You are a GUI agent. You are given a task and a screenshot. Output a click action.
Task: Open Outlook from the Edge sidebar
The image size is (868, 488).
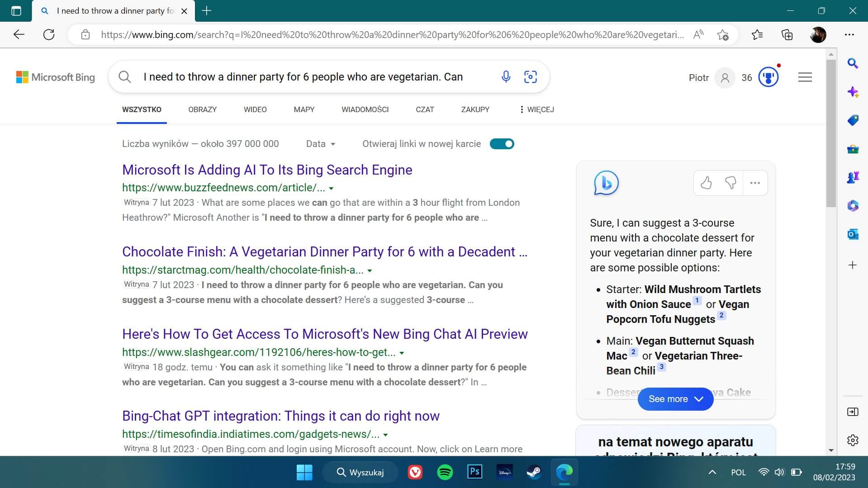coord(853,234)
